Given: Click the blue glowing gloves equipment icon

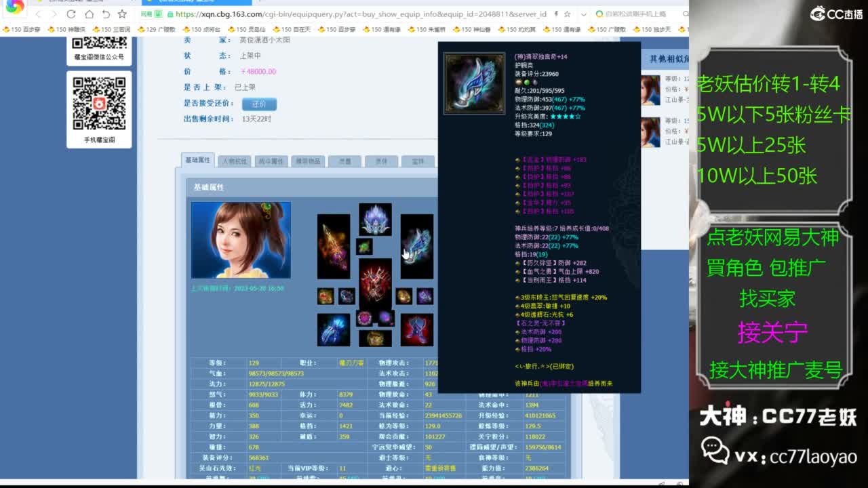Looking at the screenshot, I should click(334, 330).
